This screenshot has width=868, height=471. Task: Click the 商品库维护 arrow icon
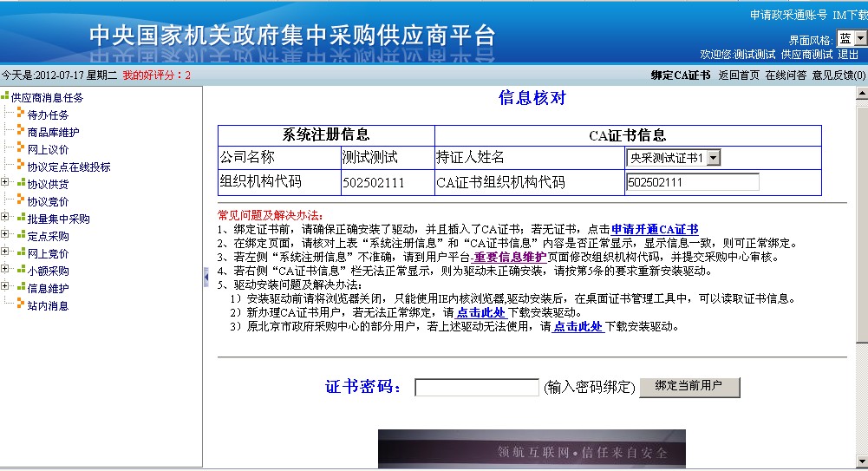pos(21,132)
